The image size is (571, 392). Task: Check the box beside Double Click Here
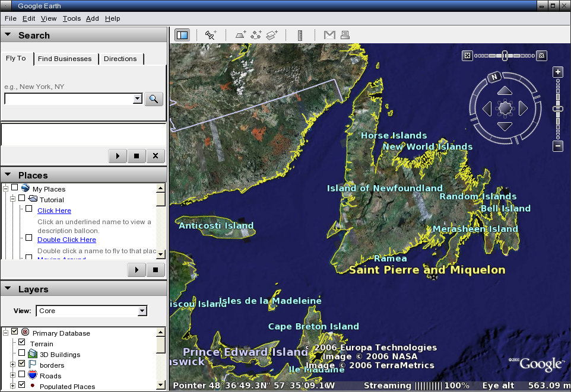(x=29, y=238)
